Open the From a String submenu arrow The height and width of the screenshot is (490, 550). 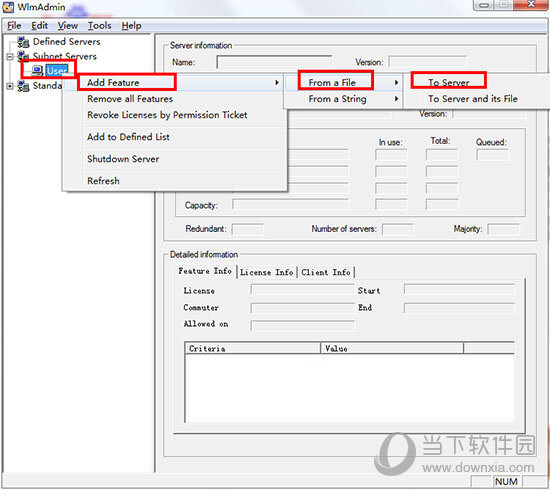click(x=396, y=99)
